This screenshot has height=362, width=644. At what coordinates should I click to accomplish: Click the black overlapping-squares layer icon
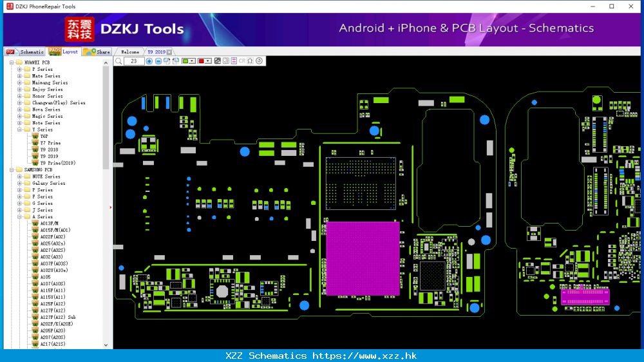coord(217,61)
